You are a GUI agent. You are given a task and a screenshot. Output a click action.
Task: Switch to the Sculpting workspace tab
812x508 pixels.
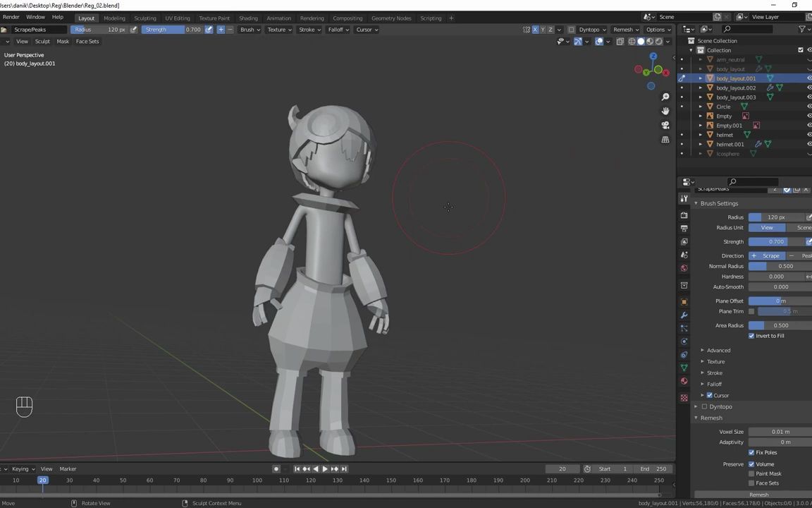point(145,18)
